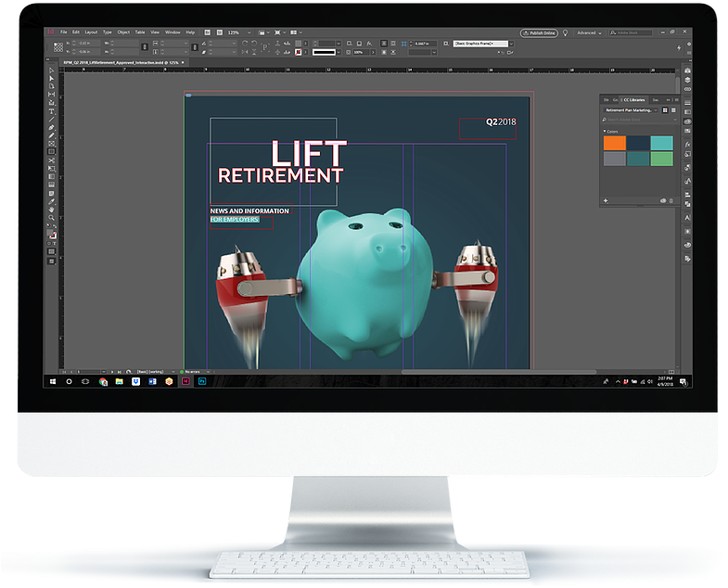728x588 pixels.
Task: Select the Type tool in the toolbox
Action: point(52,111)
